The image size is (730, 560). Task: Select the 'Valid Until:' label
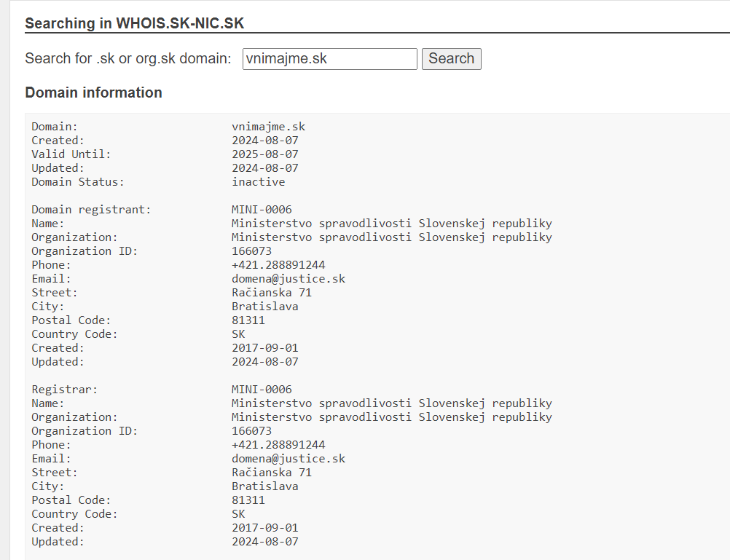[x=71, y=154]
